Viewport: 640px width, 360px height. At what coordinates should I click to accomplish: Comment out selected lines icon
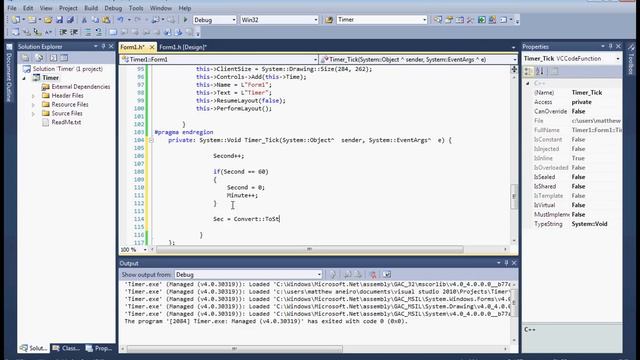coord(88,32)
